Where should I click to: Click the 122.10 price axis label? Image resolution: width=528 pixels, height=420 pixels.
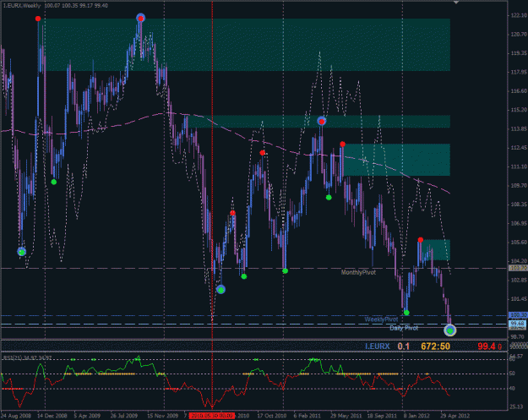(519, 15)
